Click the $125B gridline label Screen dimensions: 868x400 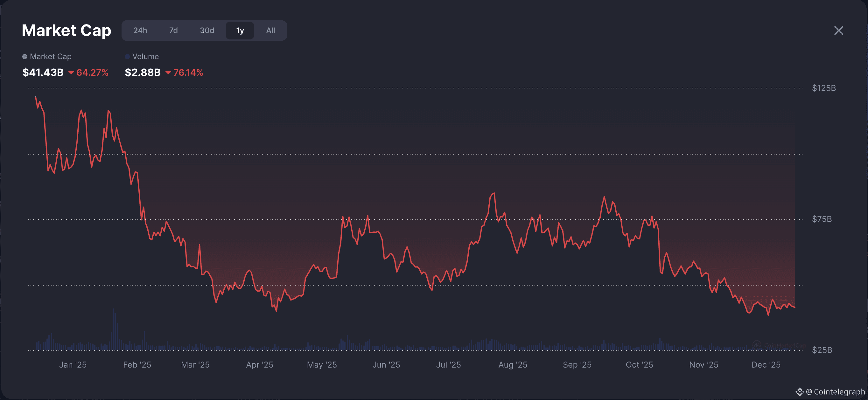coord(823,88)
